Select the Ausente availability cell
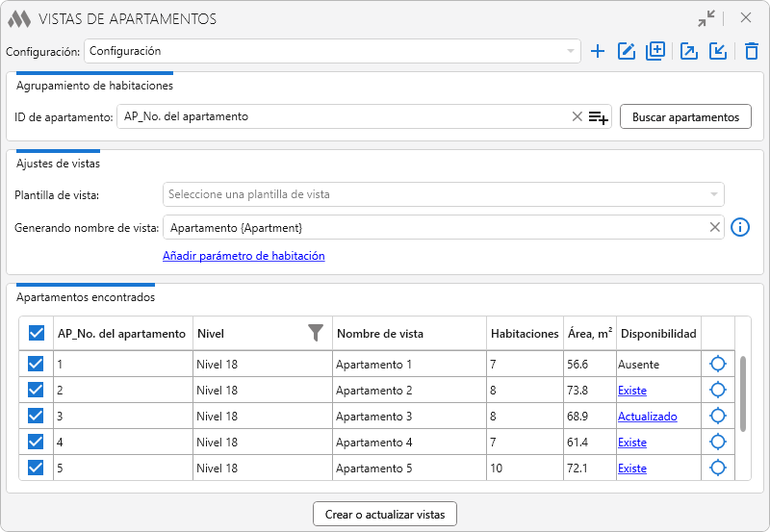Screen dimensions: 770x532 658,365
